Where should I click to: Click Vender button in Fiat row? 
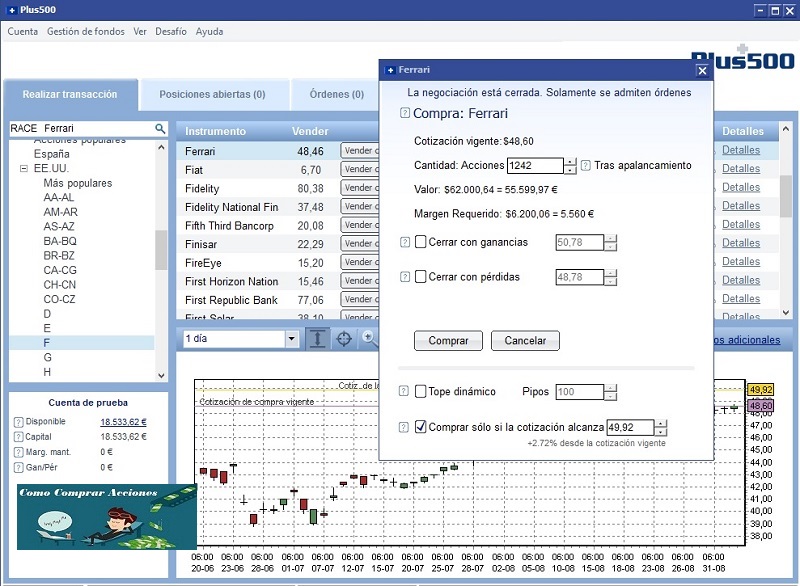(x=360, y=169)
